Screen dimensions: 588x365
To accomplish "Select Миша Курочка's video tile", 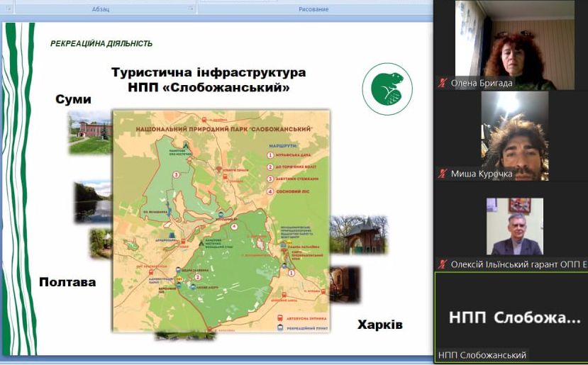I will [511, 133].
